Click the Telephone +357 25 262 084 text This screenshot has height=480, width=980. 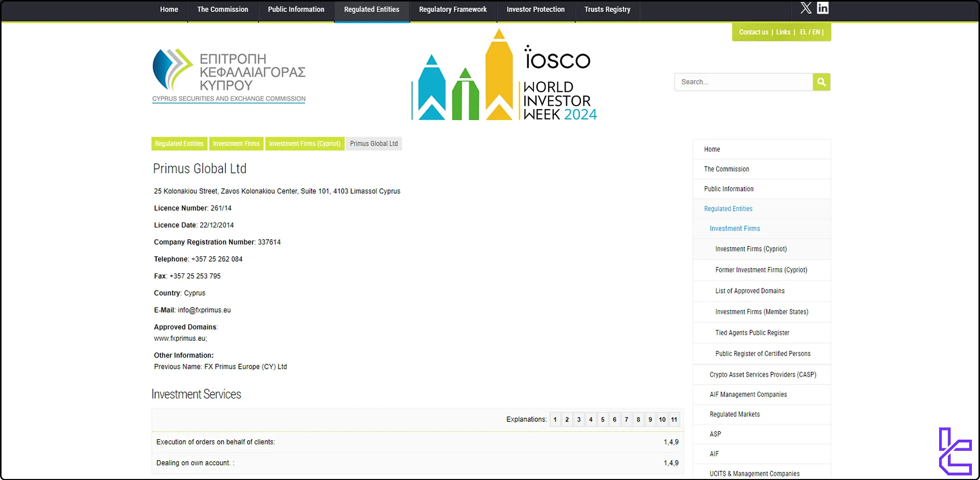(x=198, y=259)
